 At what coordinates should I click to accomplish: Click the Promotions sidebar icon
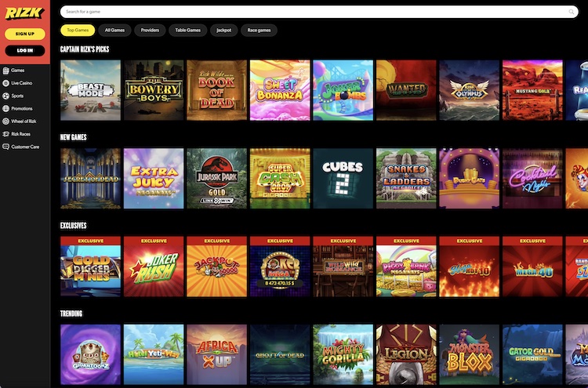pos(5,109)
